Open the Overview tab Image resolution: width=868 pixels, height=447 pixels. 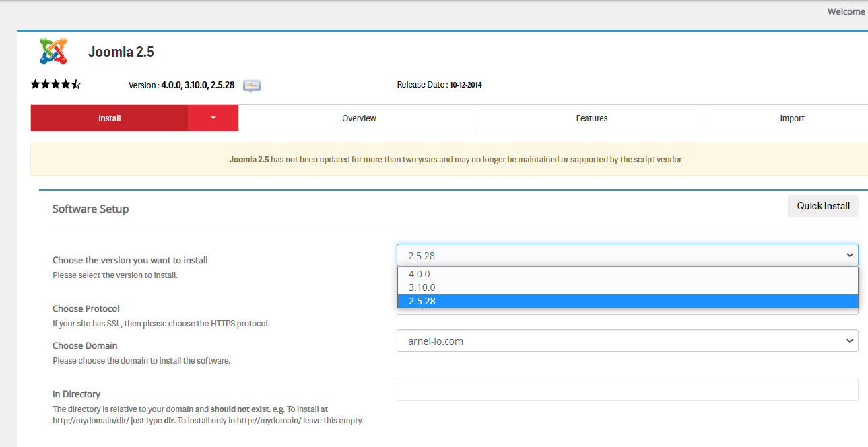(359, 118)
